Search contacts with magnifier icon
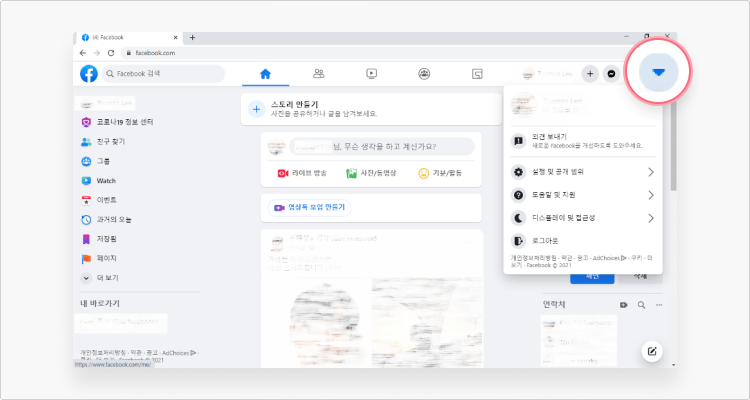The image size is (750, 400). tap(641, 305)
